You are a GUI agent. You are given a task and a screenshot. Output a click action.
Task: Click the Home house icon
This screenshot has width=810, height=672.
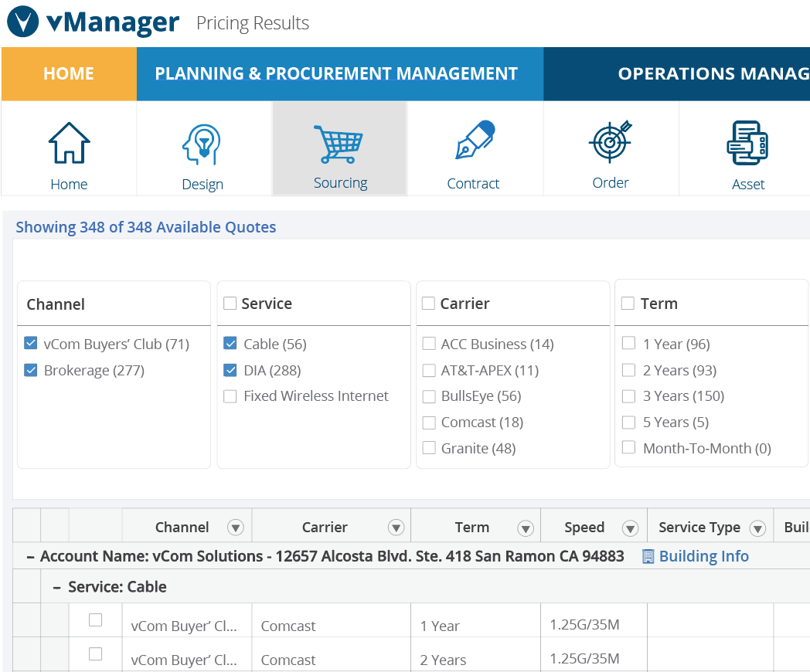click(69, 142)
